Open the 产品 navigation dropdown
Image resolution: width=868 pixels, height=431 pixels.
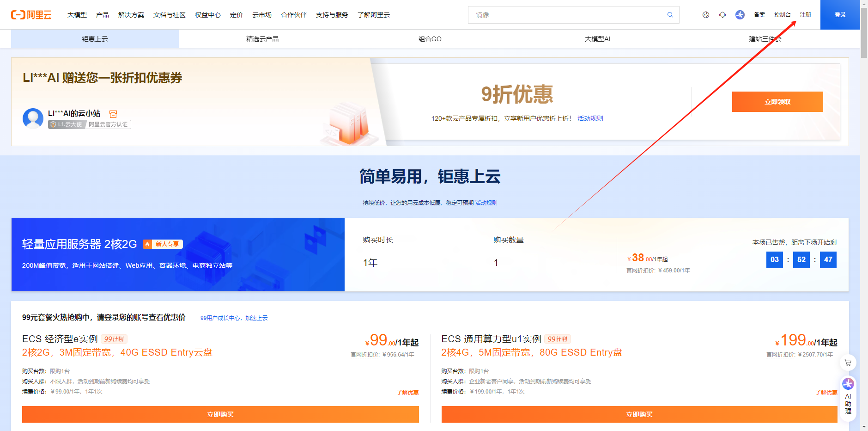[x=102, y=14]
